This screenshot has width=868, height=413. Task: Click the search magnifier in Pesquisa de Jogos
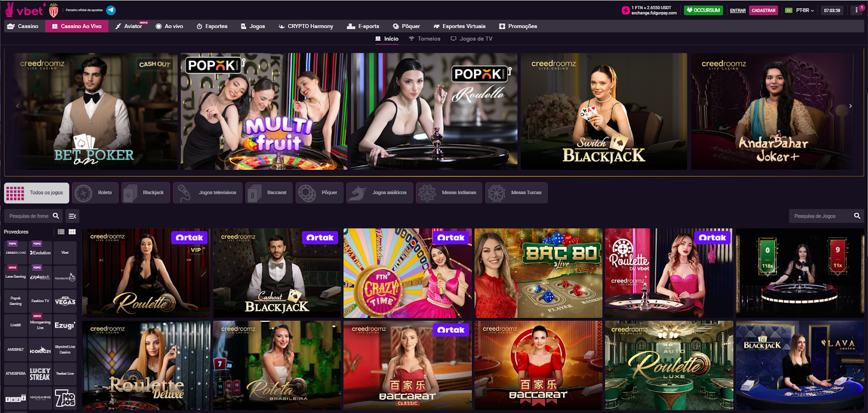pyautogui.click(x=857, y=216)
